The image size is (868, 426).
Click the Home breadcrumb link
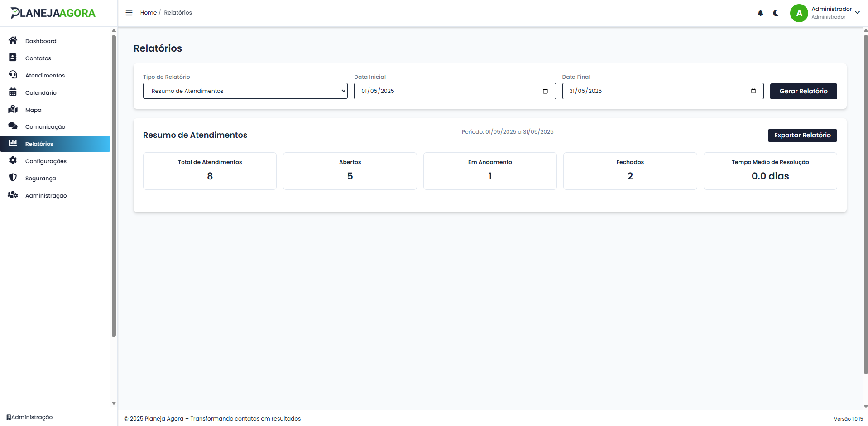[148, 13]
